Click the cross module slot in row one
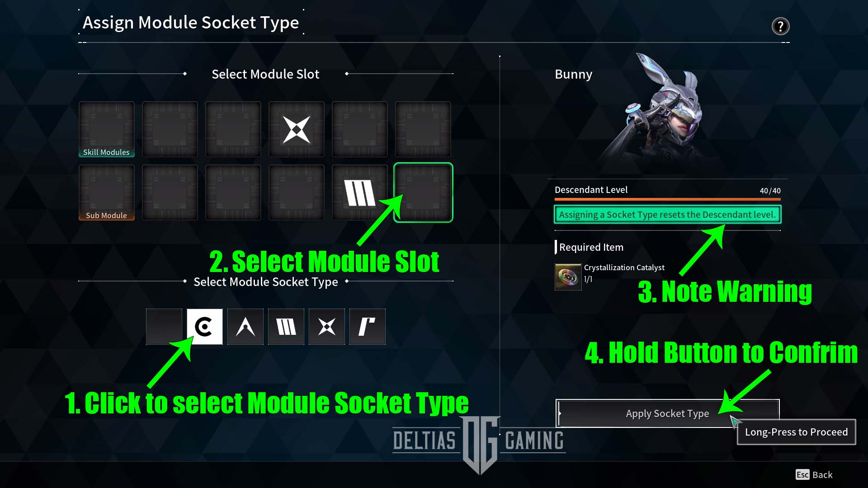 pyautogui.click(x=296, y=129)
